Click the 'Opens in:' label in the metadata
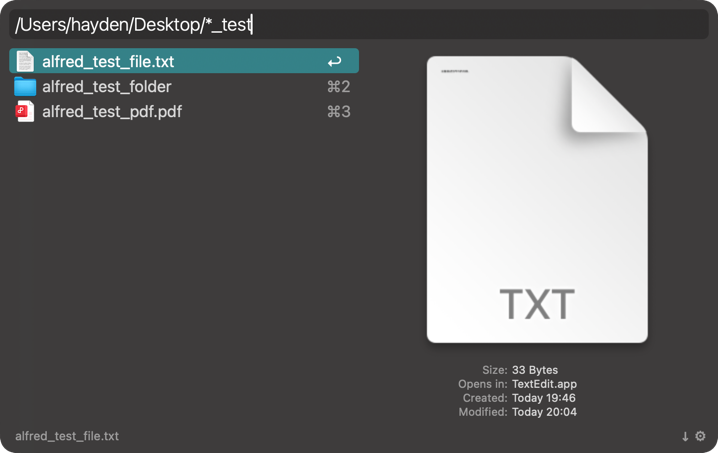Image resolution: width=718 pixels, height=453 pixels. (481, 384)
